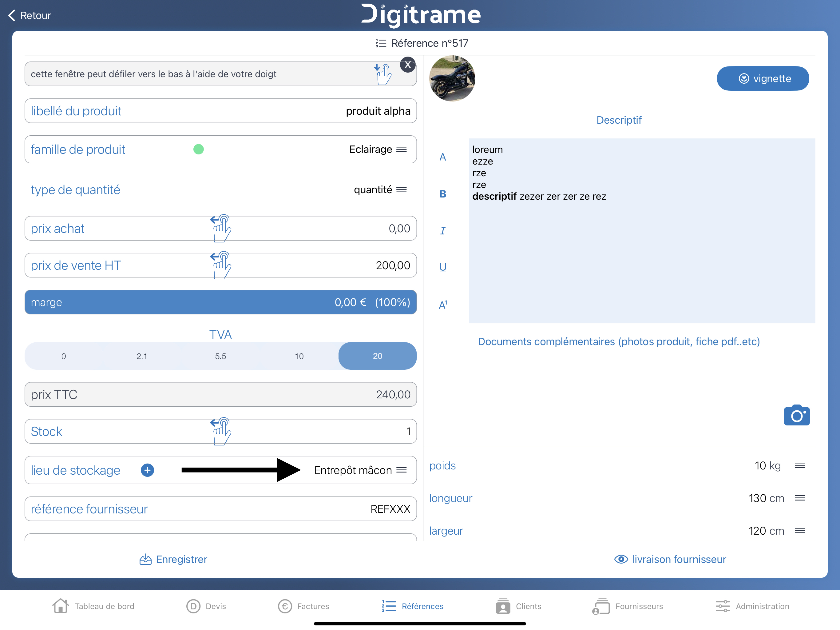Dismiss the scroll hint with X icon
This screenshot has width=840, height=630.
click(x=407, y=65)
